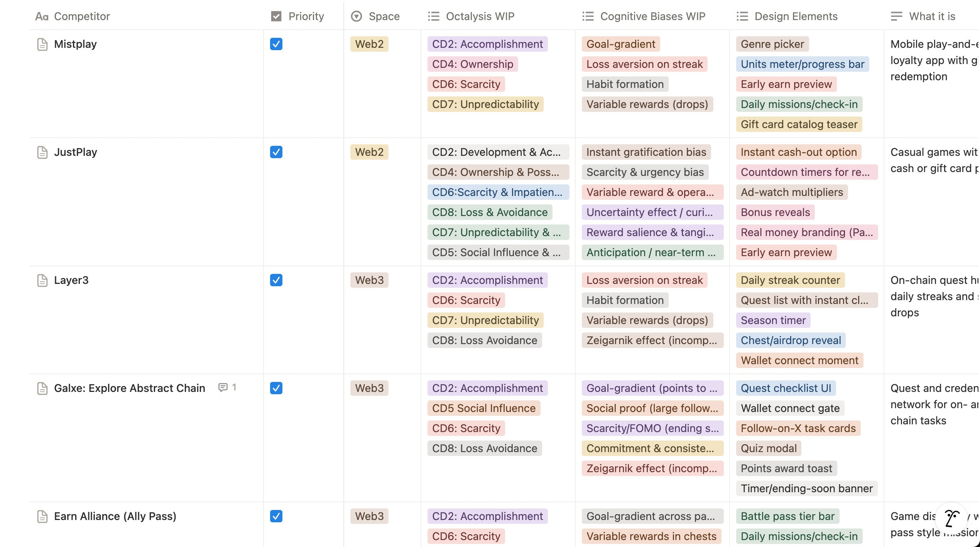This screenshot has height=547, width=980.
Task: Open the Mistplay page
Action: pyautogui.click(x=75, y=44)
